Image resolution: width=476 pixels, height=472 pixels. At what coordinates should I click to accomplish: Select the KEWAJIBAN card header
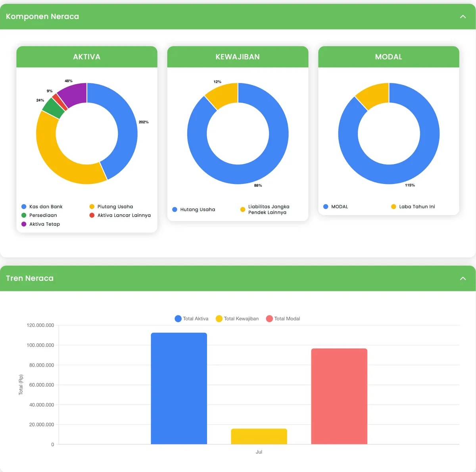point(238,57)
